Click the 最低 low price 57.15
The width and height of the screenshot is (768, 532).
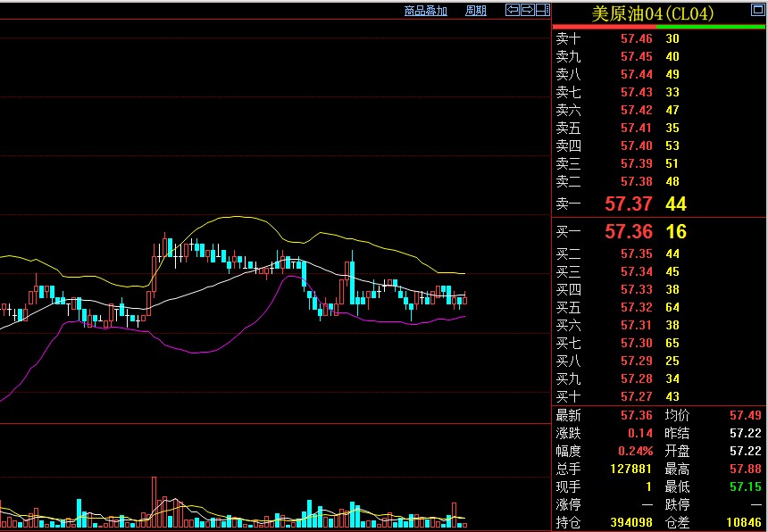tap(746, 487)
